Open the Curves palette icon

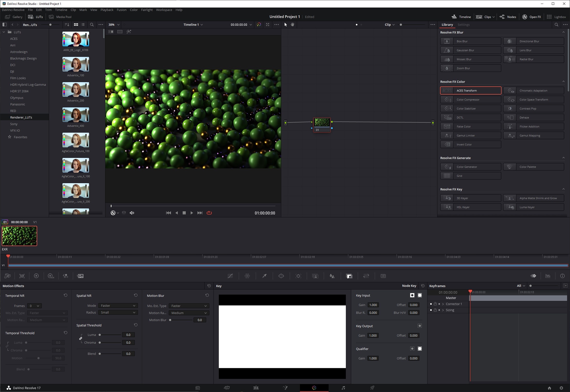point(230,276)
